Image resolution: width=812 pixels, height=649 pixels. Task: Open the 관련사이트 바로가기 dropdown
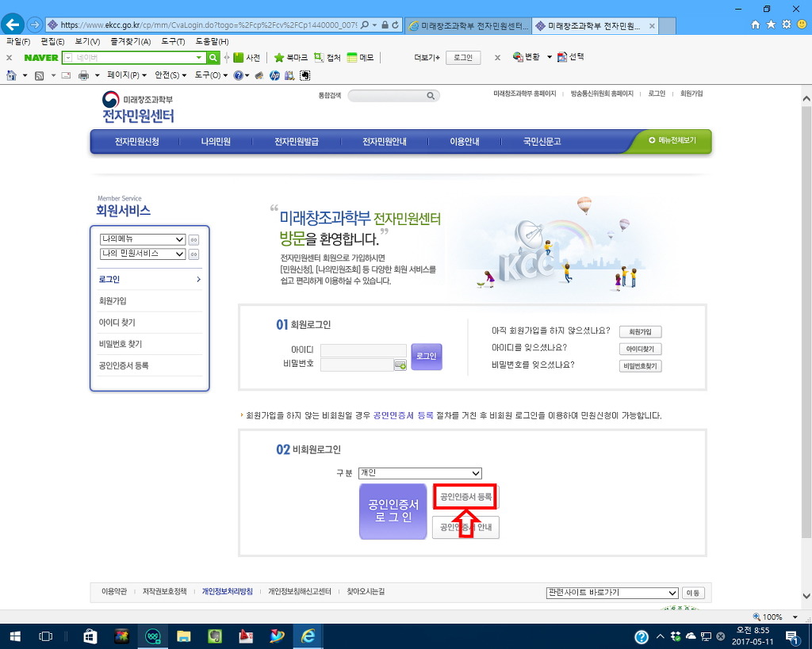pos(612,593)
